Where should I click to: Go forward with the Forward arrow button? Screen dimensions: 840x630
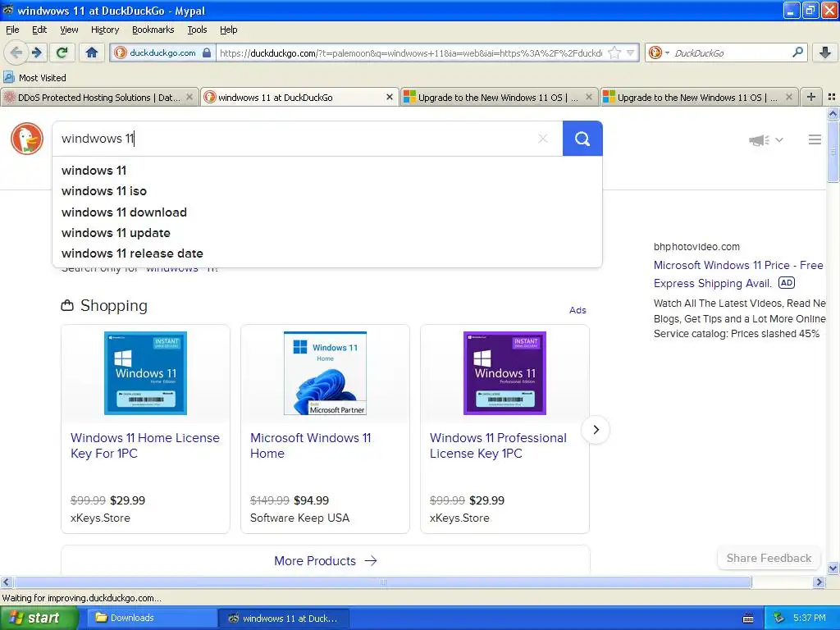37,52
